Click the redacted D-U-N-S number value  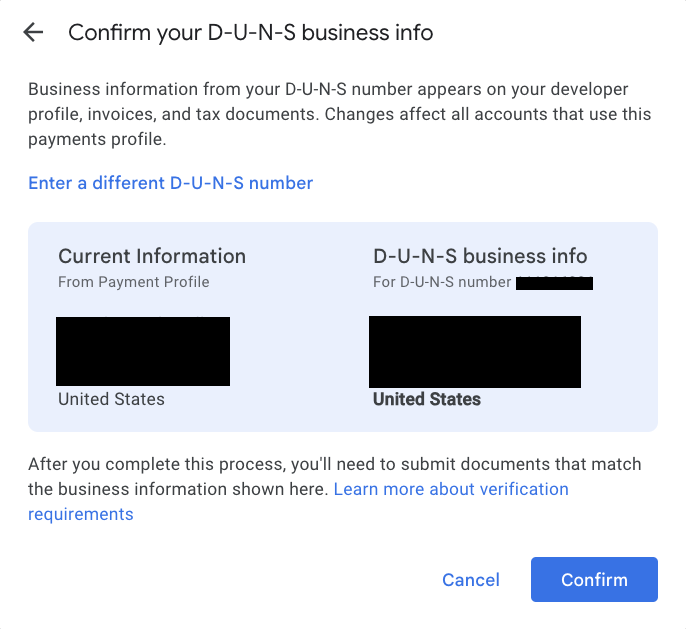pos(554,283)
